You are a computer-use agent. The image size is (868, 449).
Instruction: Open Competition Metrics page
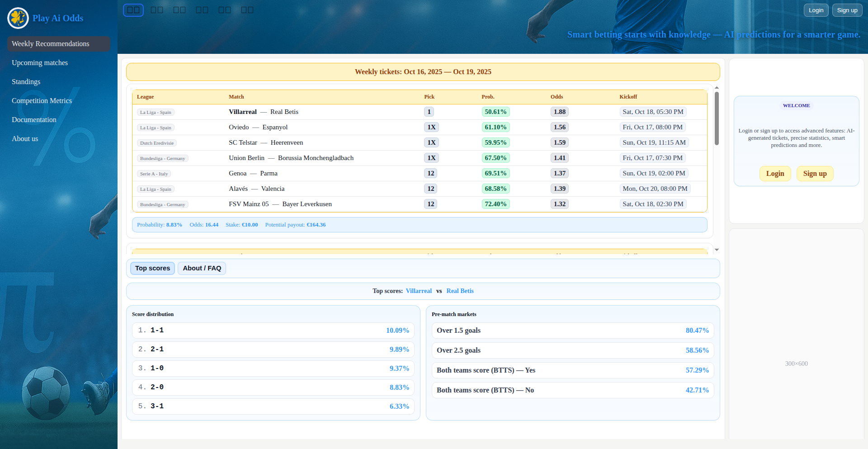pyautogui.click(x=42, y=101)
